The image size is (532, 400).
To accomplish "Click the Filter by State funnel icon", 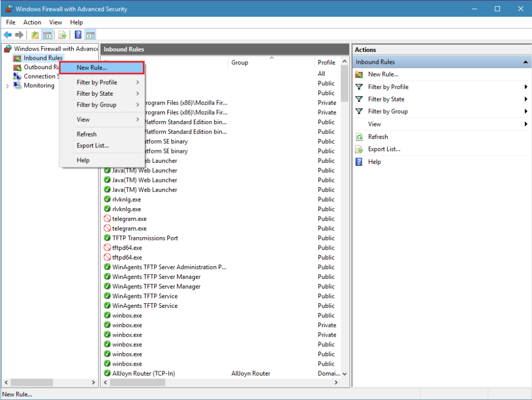I will coord(359,99).
